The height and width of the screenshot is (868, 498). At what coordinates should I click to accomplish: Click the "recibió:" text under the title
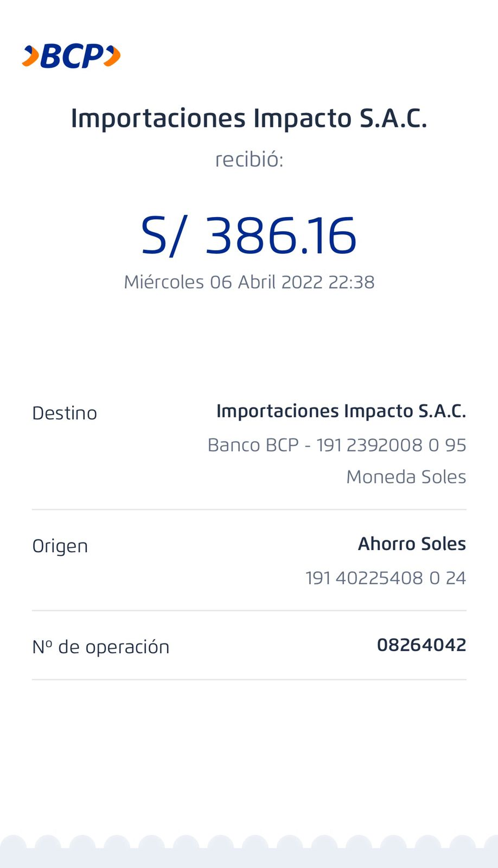[x=249, y=159]
